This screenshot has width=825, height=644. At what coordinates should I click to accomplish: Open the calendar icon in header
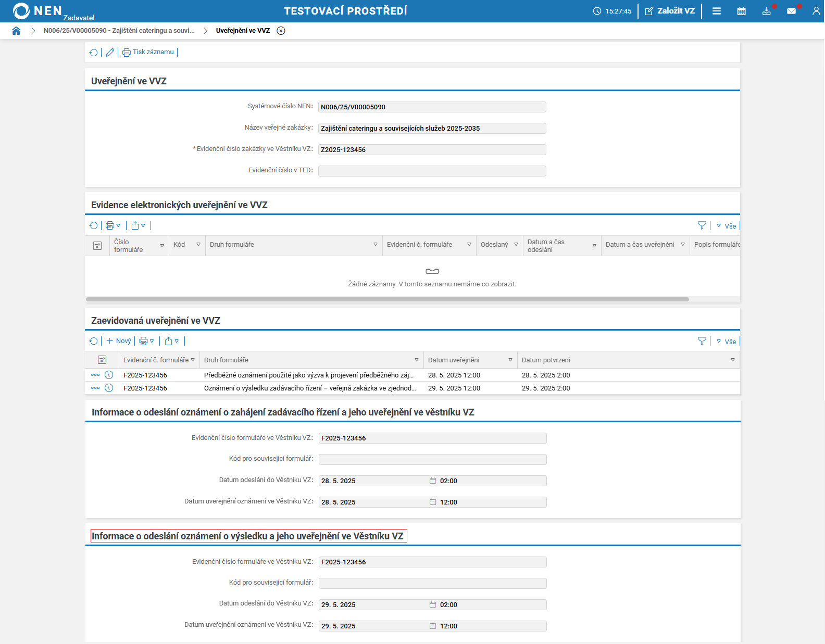coord(741,11)
